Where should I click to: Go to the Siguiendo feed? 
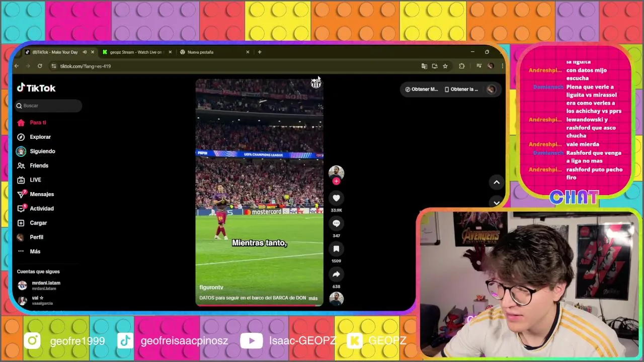click(x=36, y=151)
